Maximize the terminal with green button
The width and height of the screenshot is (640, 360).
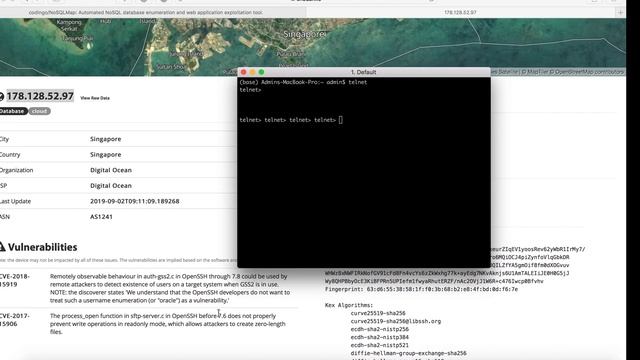coord(262,72)
